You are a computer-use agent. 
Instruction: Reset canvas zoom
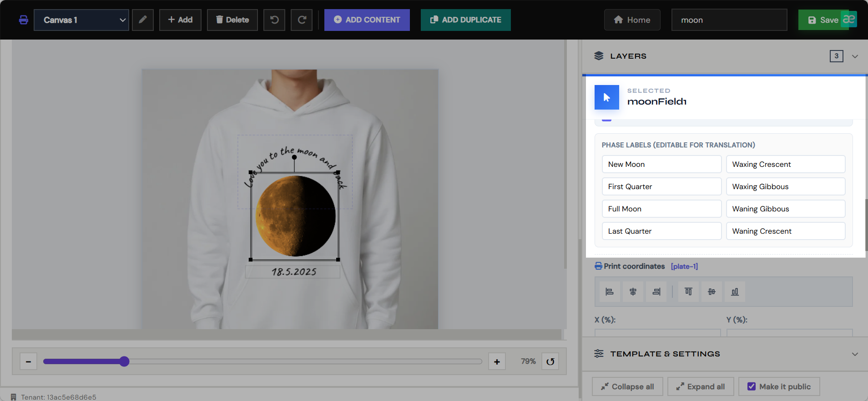(x=550, y=361)
